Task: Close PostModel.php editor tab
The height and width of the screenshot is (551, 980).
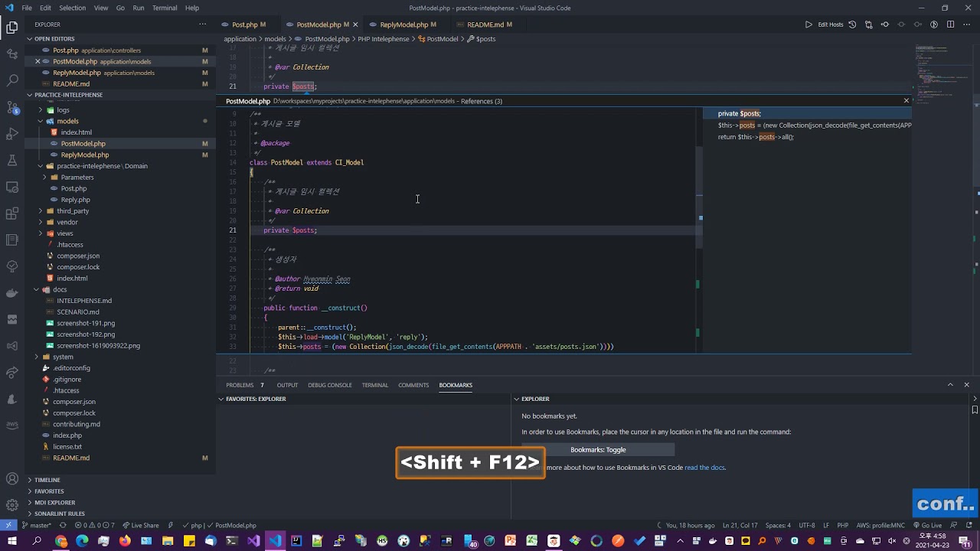Action: click(x=355, y=24)
